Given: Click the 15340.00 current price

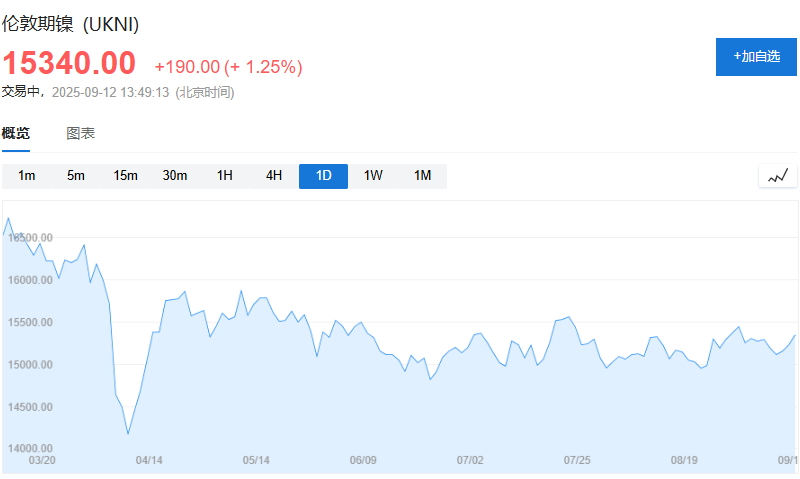Looking at the screenshot, I should 69,64.
